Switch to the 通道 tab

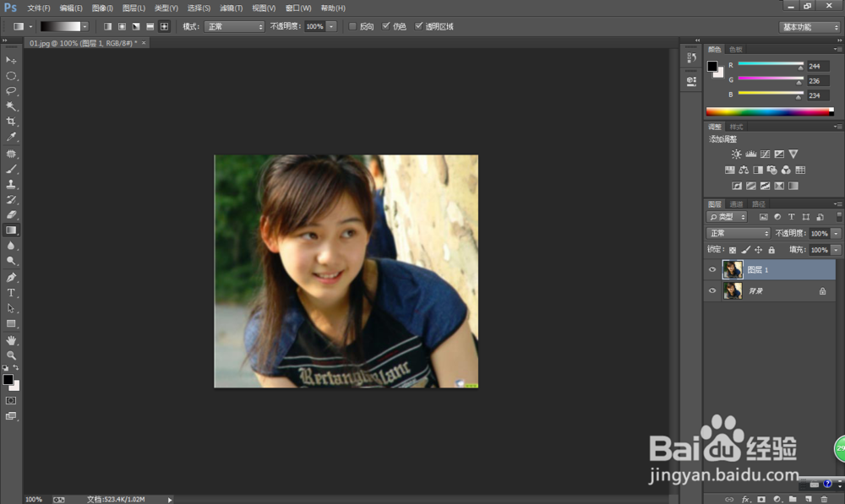pyautogui.click(x=736, y=204)
